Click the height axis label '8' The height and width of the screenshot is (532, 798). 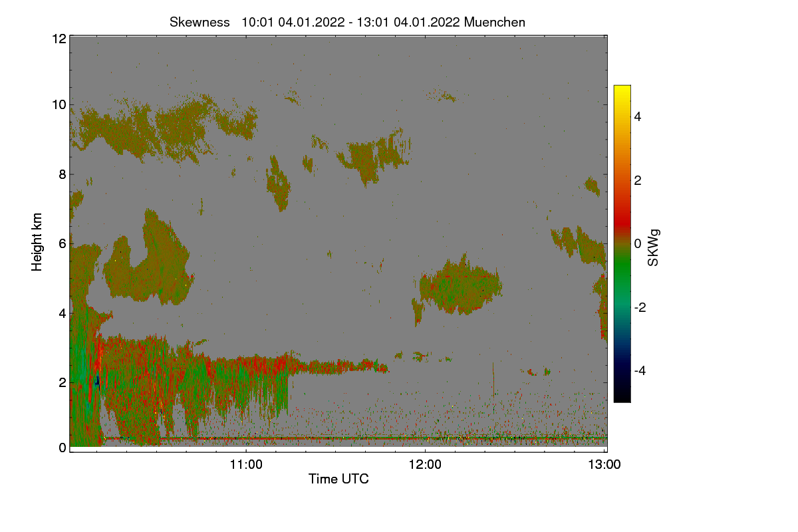click(x=62, y=175)
